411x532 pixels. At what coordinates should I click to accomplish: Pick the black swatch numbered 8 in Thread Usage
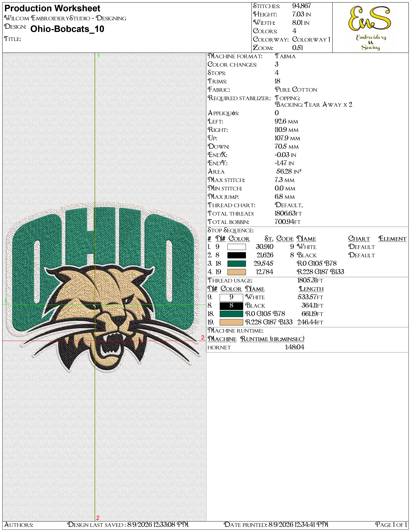click(231, 306)
